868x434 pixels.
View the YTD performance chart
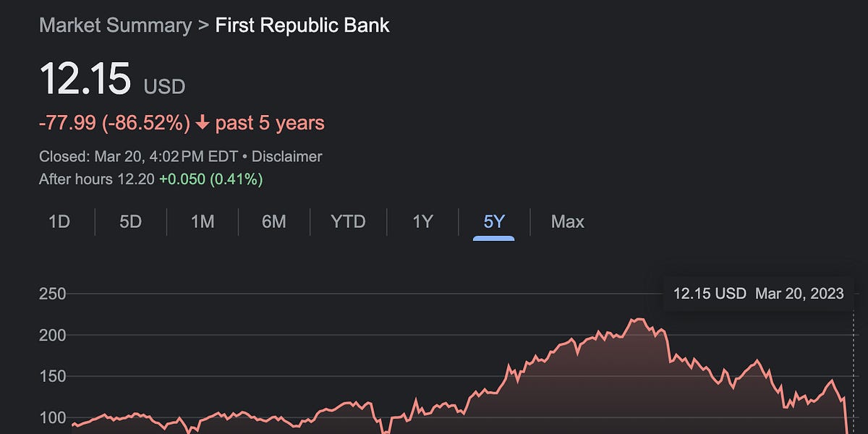tap(348, 222)
